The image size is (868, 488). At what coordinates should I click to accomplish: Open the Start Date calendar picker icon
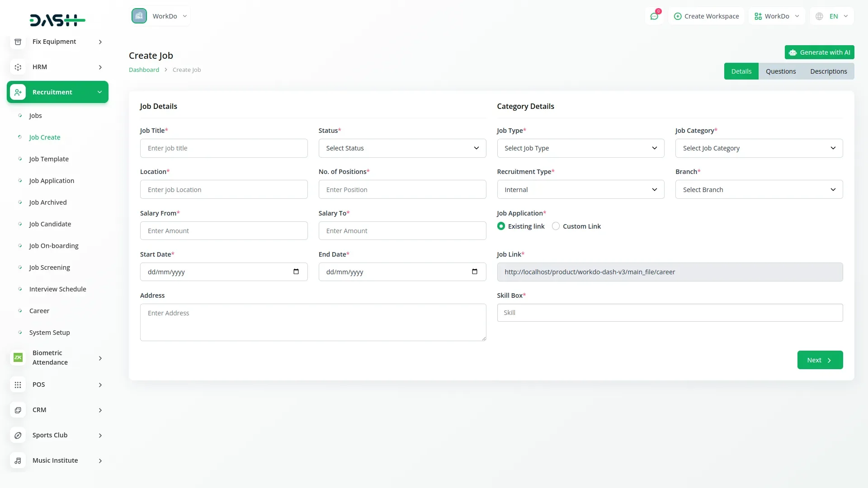pos(296,272)
